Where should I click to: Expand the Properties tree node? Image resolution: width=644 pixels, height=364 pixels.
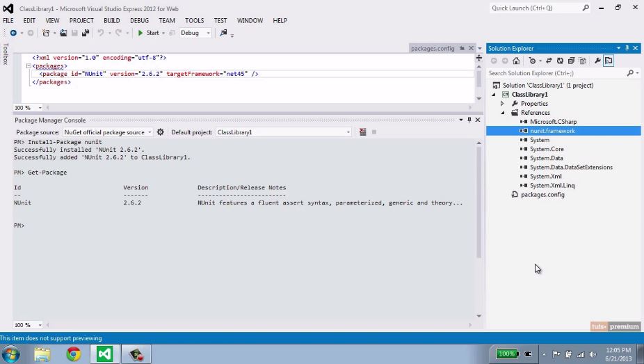point(502,104)
